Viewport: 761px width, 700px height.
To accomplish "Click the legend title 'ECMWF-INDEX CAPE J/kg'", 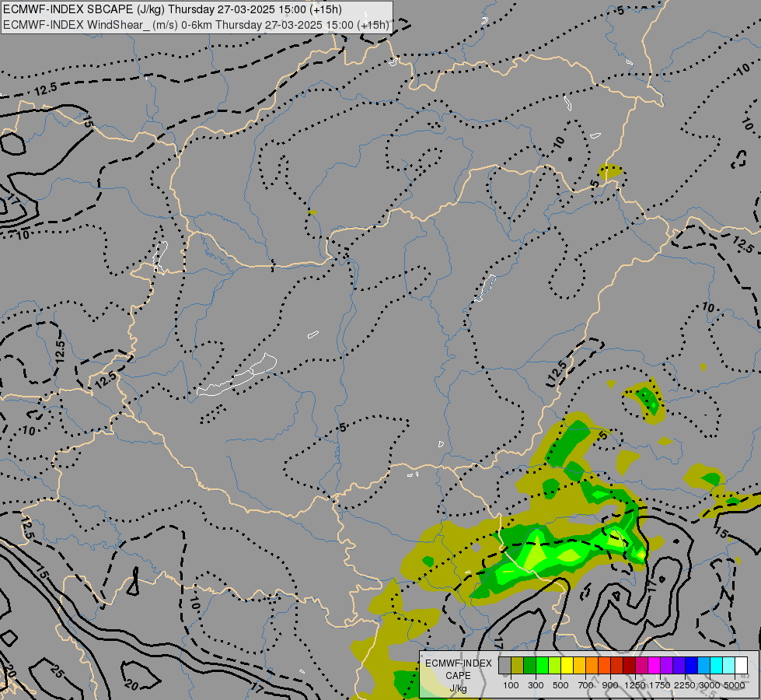I will 459,675.
